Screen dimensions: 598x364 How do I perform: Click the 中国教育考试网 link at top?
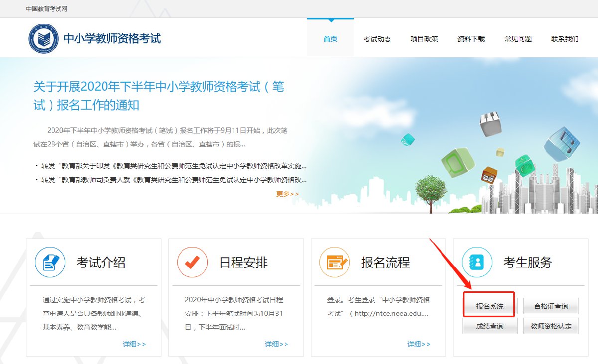click(x=46, y=9)
